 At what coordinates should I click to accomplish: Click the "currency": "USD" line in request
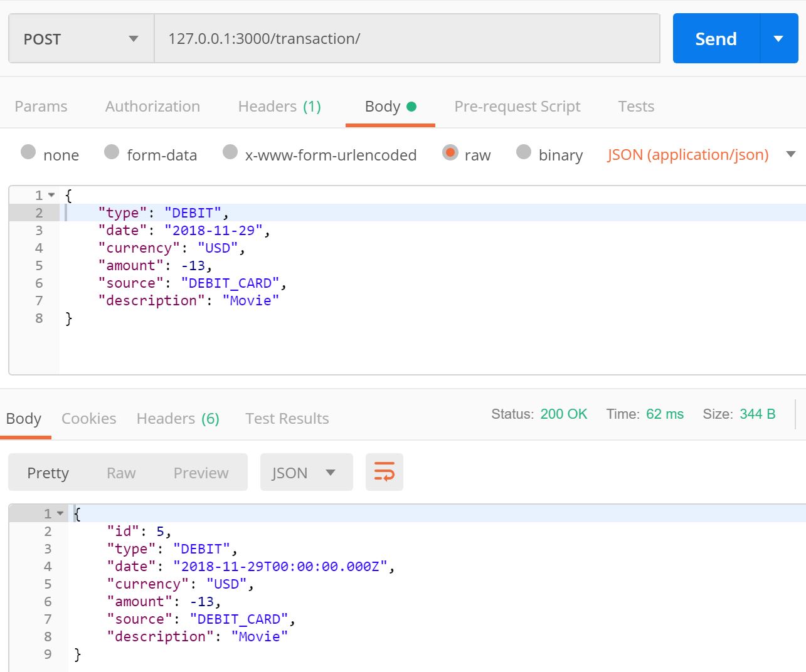172,248
